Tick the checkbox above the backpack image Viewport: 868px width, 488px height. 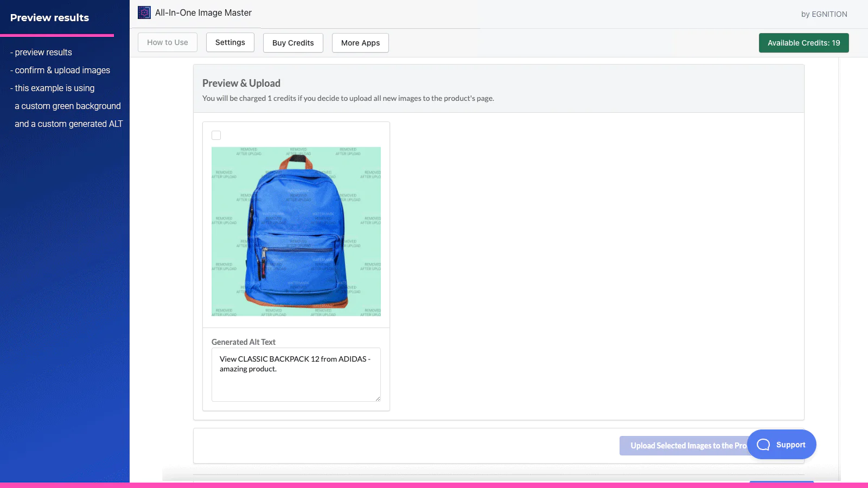point(216,135)
